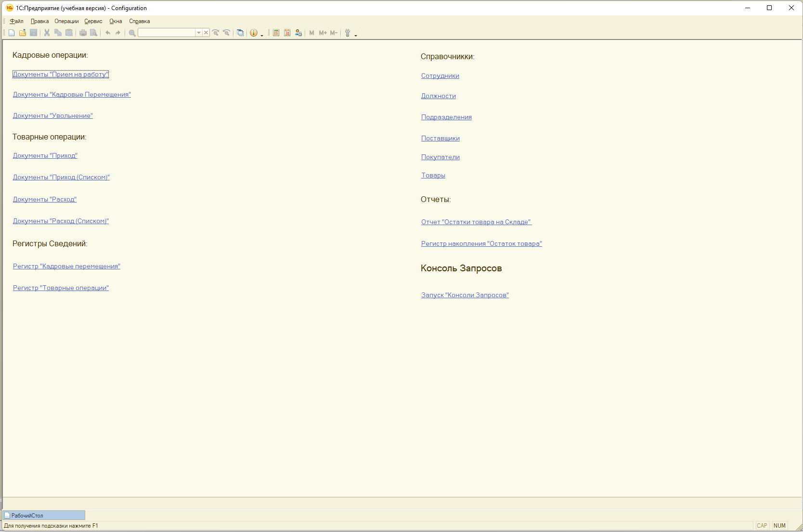Open Регистр "Товарные операции" link
The height and width of the screenshot is (532, 803).
(61, 288)
